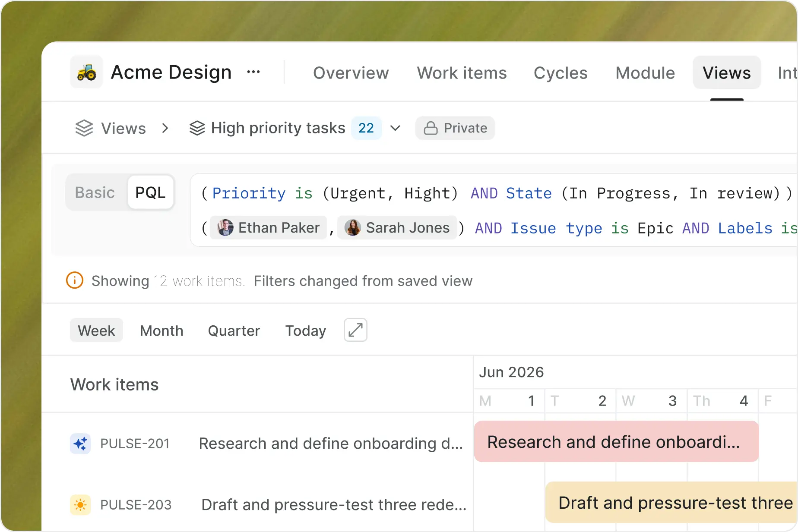Select Wednesday 3 in the timeline header
798x532 pixels.
[x=652, y=401]
